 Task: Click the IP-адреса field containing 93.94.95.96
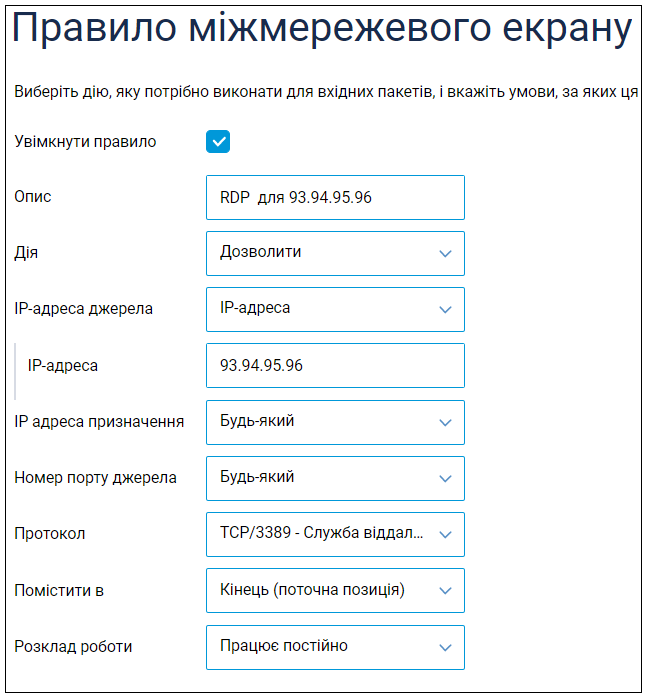[335, 366]
